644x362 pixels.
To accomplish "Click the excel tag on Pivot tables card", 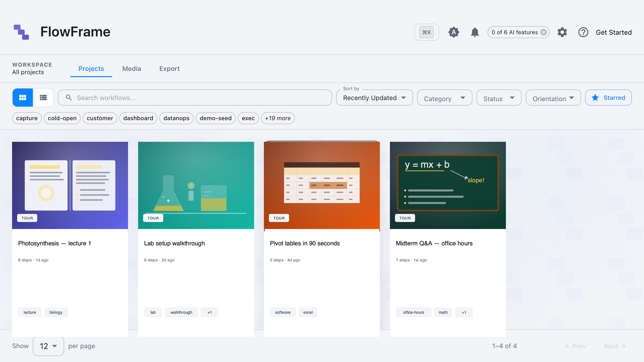I will (x=308, y=312).
